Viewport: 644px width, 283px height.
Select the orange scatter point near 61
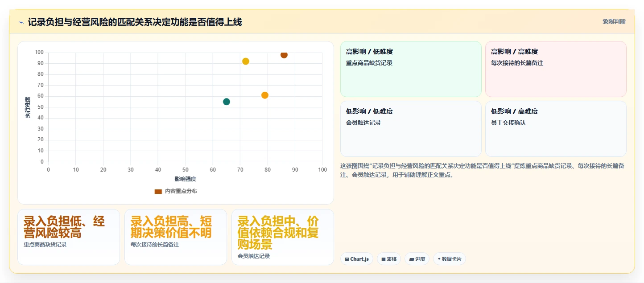(265, 95)
